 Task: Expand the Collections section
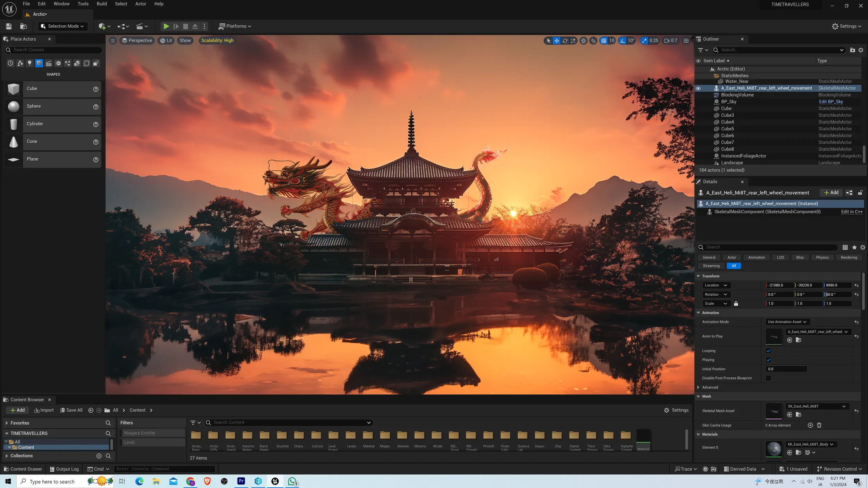point(7,456)
